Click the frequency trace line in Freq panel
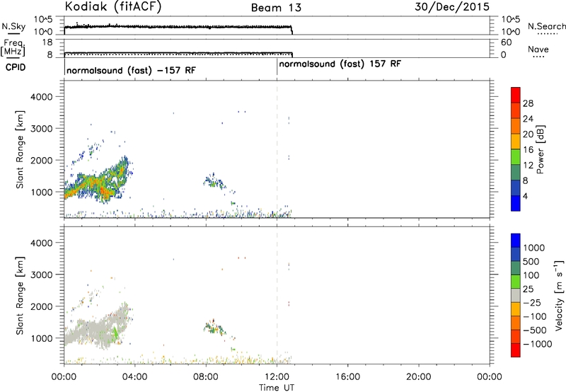Screen dimensions: 566x392 (x=178, y=52)
